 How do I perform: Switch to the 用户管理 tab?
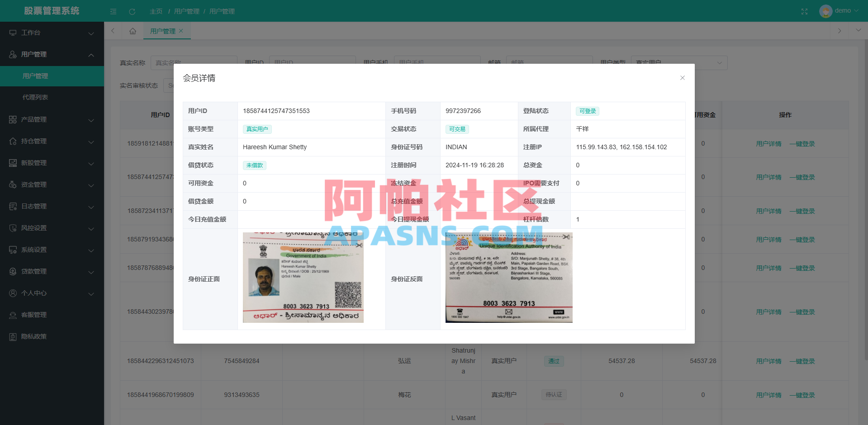click(x=164, y=31)
